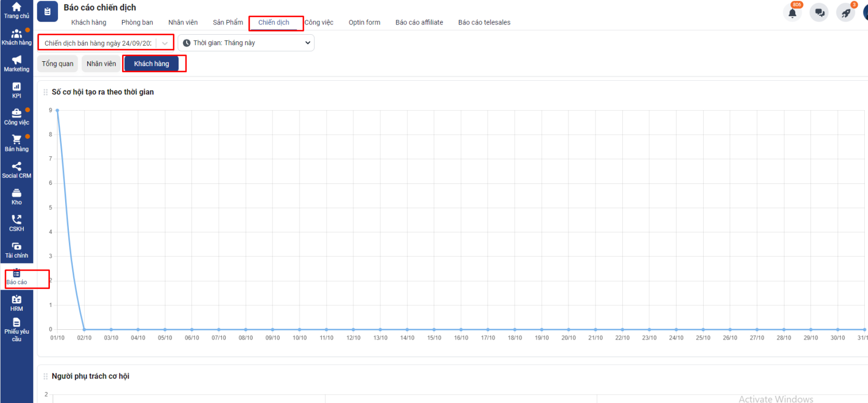This screenshot has height=403, width=868.
Task: Select the Nhân viên view button
Action: 101,63
